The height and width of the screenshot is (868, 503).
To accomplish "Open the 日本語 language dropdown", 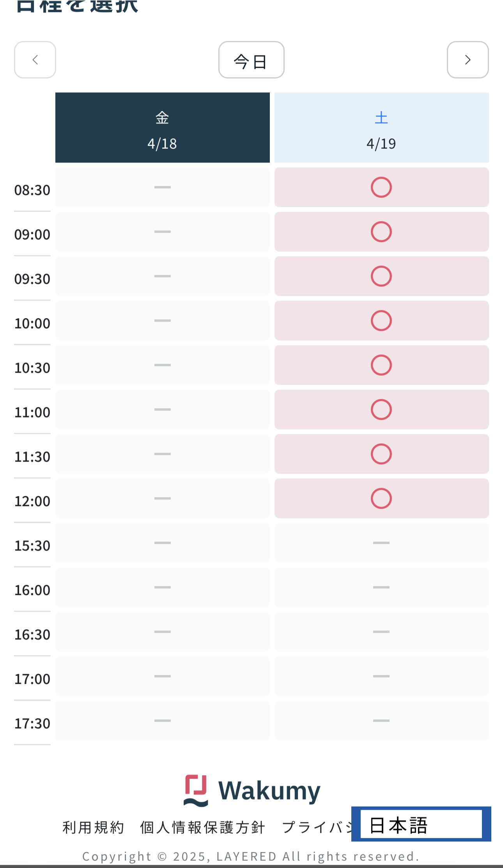I will pyautogui.click(x=421, y=824).
